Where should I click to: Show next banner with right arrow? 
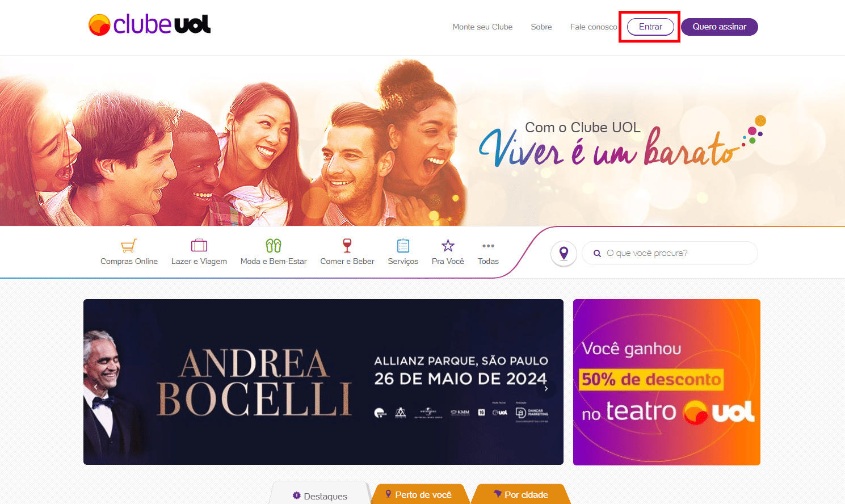tap(546, 389)
